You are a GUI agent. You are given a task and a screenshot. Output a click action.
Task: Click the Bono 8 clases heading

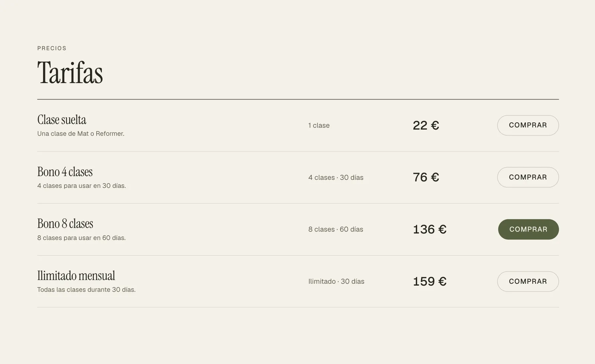tap(65, 224)
